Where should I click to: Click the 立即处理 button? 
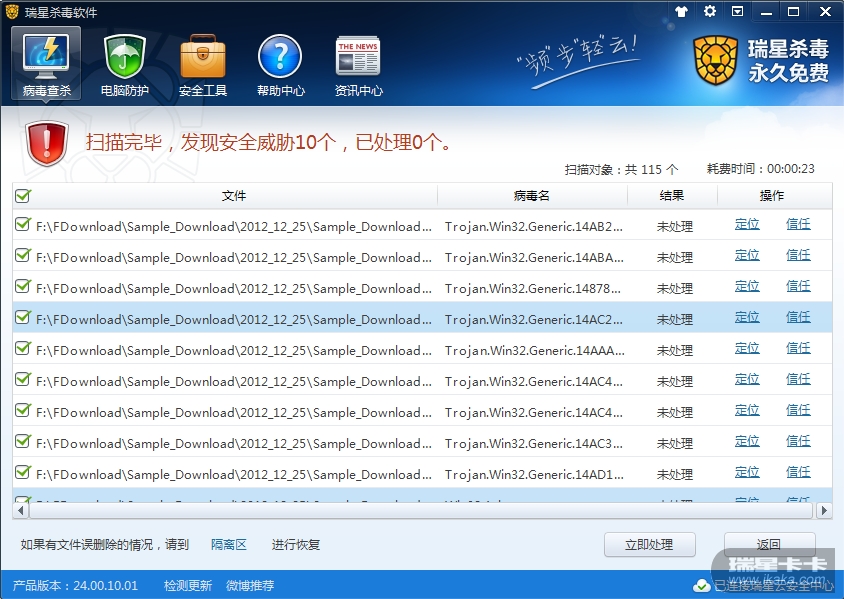point(650,545)
